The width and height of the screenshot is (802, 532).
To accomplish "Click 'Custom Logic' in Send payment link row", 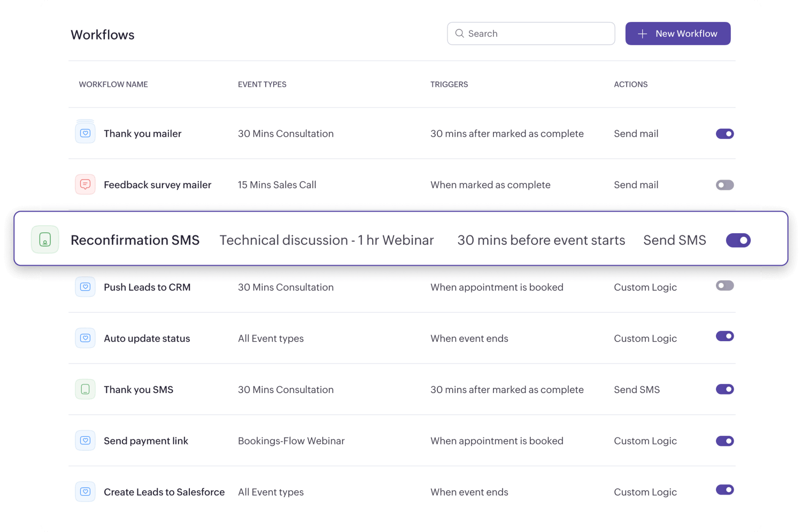I will [x=645, y=441].
